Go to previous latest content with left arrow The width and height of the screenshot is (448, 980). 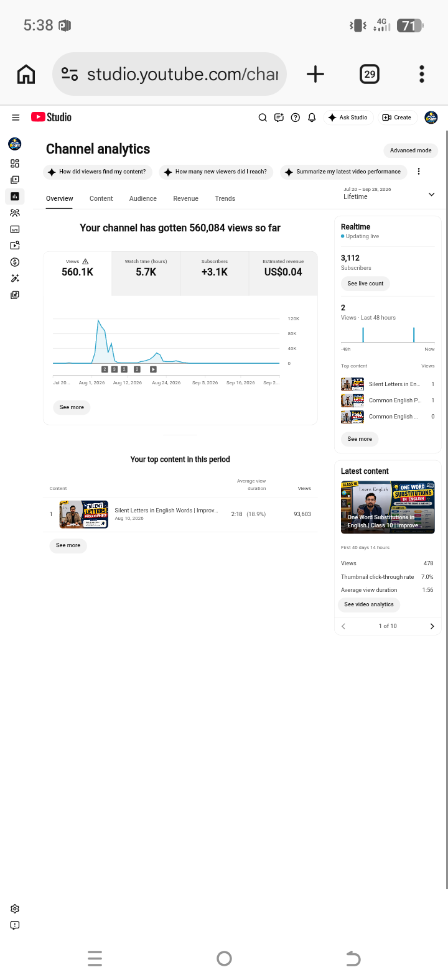[343, 626]
